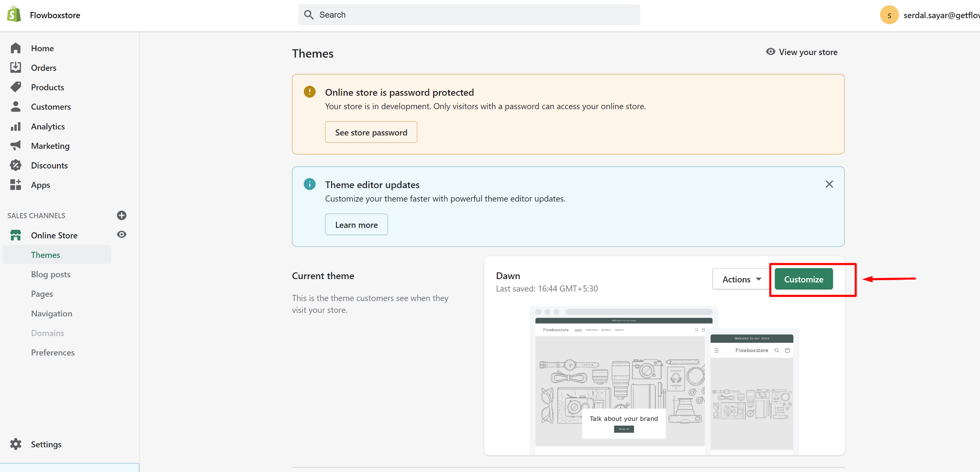Click the Dawn theme desktop preview thumbnail
The height and width of the screenshot is (472, 980).
620,383
